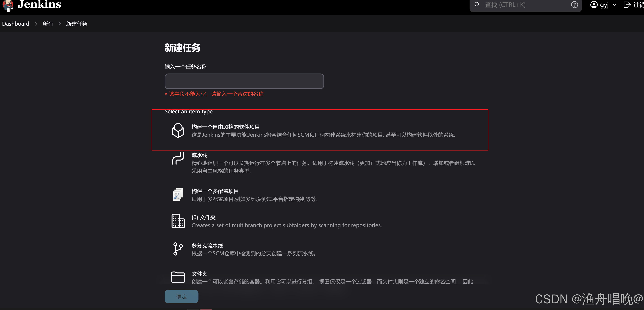Click the 新建任务 breadcrumb
644x310 pixels.
pos(77,24)
